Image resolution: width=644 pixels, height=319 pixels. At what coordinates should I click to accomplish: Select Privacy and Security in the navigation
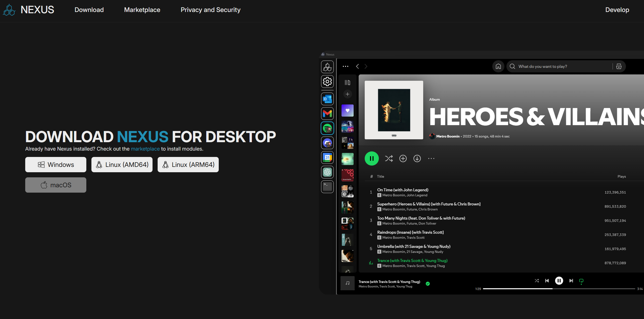210,10
